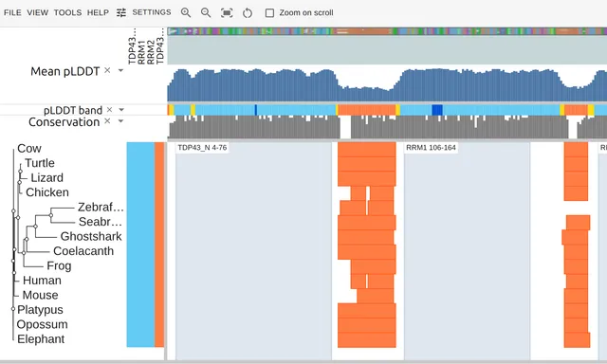Select the Coelacanth tree leaf
Viewport: 607px width, 364px height.
[x=83, y=251]
